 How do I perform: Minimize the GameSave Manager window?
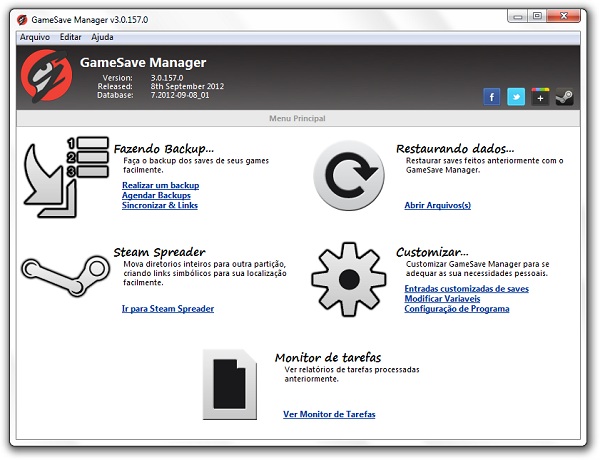pyautogui.click(x=518, y=16)
